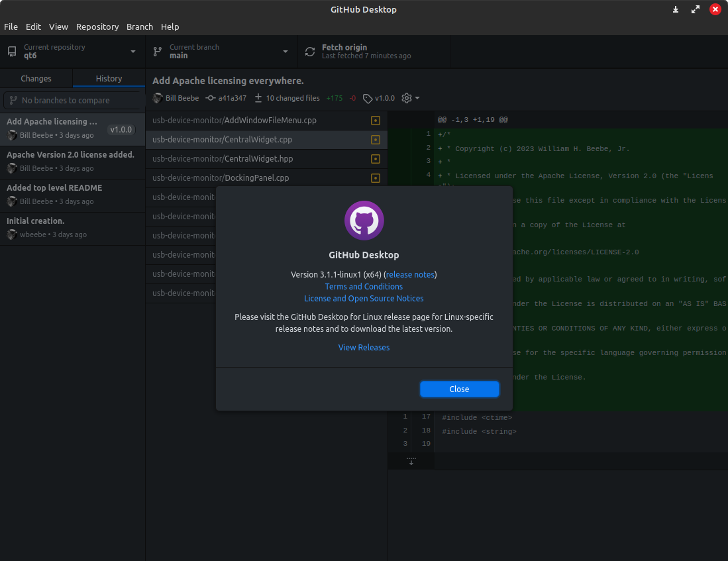Open the Branch menu
The image size is (728, 561).
[x=140, y=27]
